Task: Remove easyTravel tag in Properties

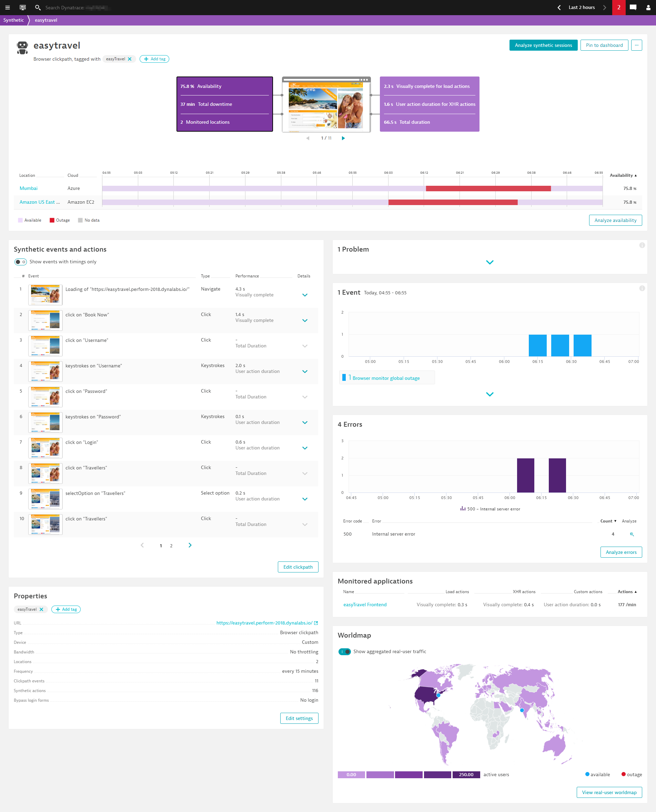Action: point(41,609)
